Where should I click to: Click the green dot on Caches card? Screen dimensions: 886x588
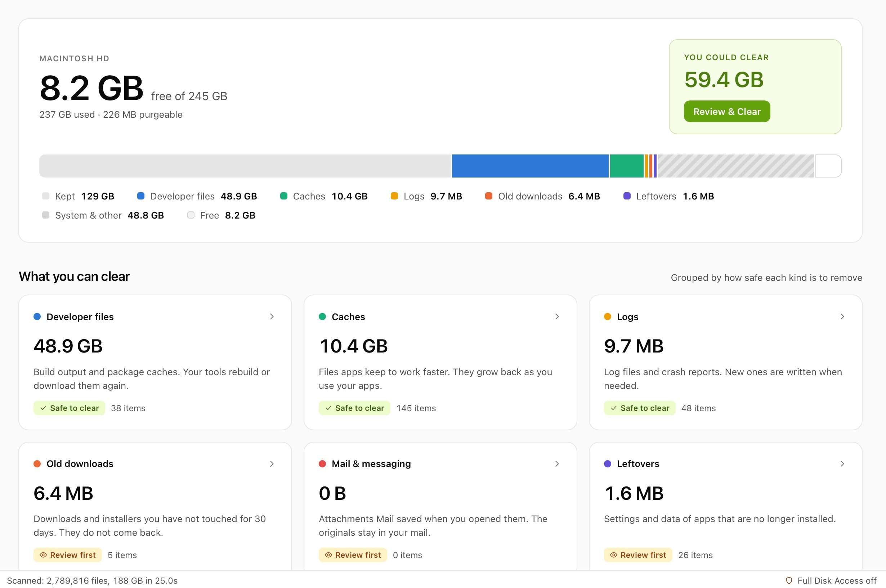322,317
